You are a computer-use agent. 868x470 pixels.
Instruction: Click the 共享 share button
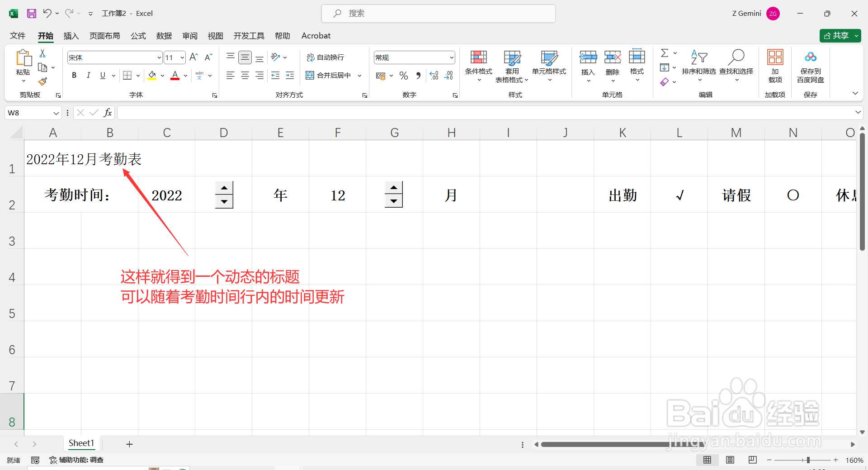coord(839,35)
